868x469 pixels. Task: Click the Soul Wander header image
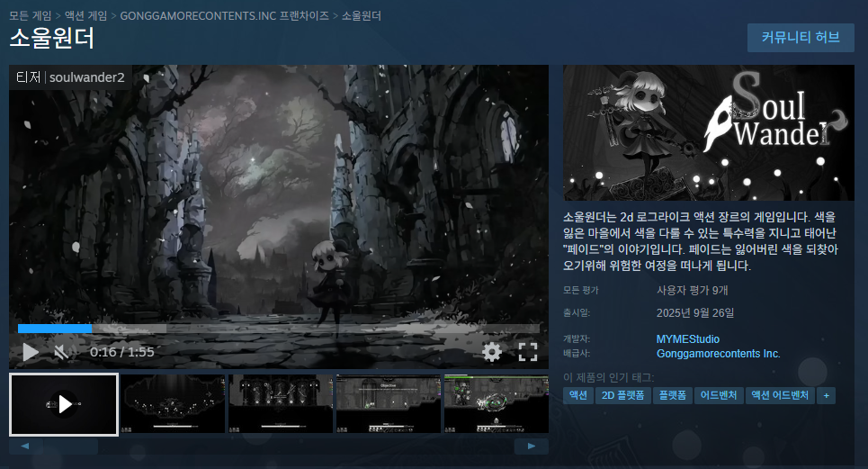tap(708, 132)
